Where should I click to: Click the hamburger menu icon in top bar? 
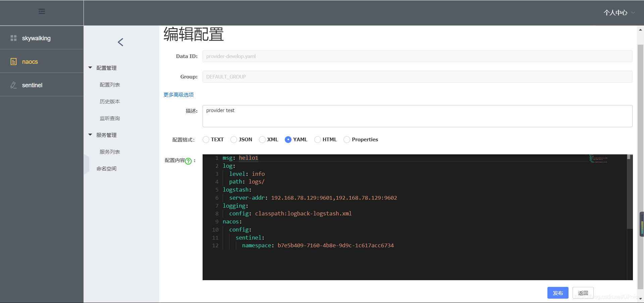(x=42, y=11)
